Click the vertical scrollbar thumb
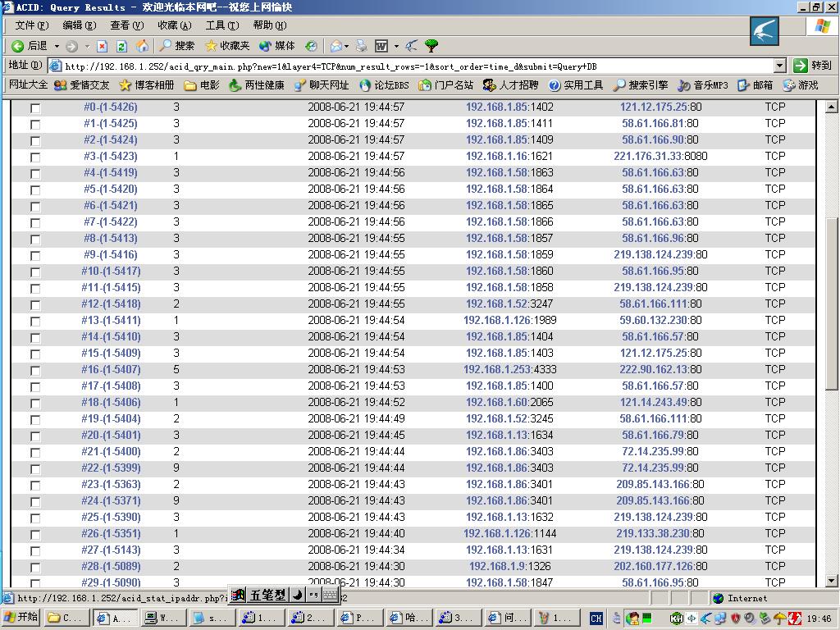Image resolution: width=840 pixels, height=630 pixels. tap(831, 304)
